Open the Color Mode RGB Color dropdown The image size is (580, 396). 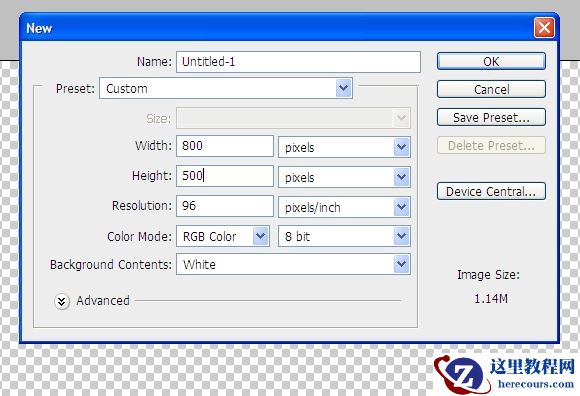[x=223, y=236]
